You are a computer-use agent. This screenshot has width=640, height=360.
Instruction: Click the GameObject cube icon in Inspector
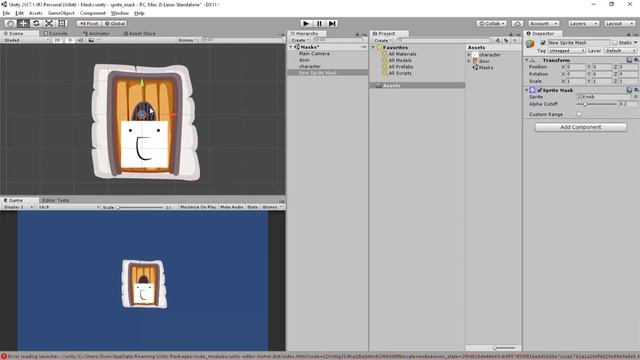[x=530, y=44]
